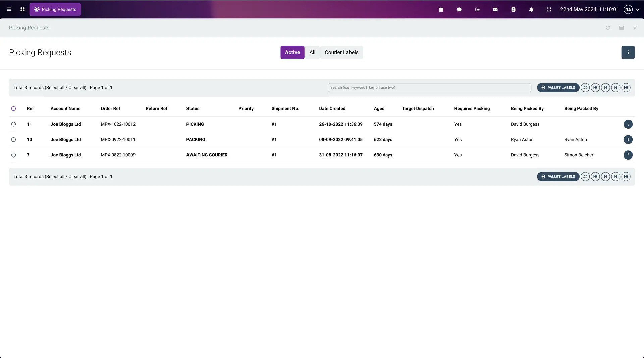
Task: Open the chat messages icon
Action: [459, 10]
